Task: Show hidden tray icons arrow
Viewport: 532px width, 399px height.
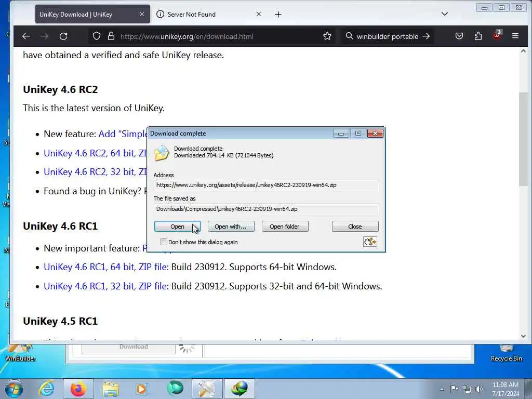Action: pyautogui.click(x=442, y=390)
